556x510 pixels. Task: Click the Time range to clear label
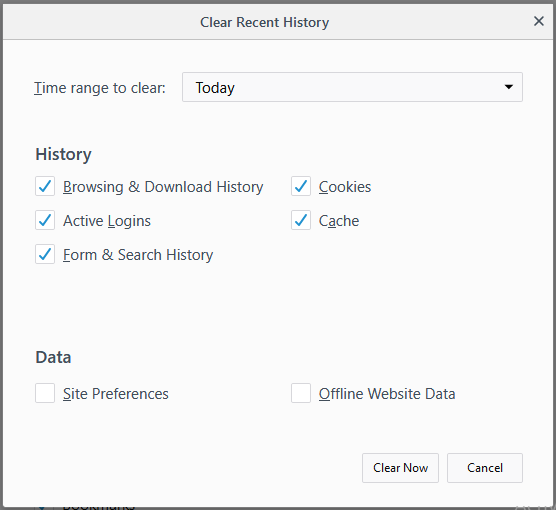100,88
